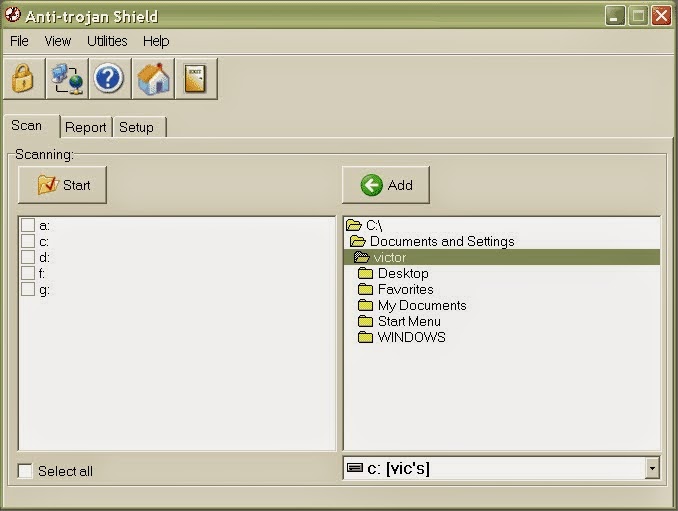
Task: Open the Utilities menu
Action: tap(107, 41)
